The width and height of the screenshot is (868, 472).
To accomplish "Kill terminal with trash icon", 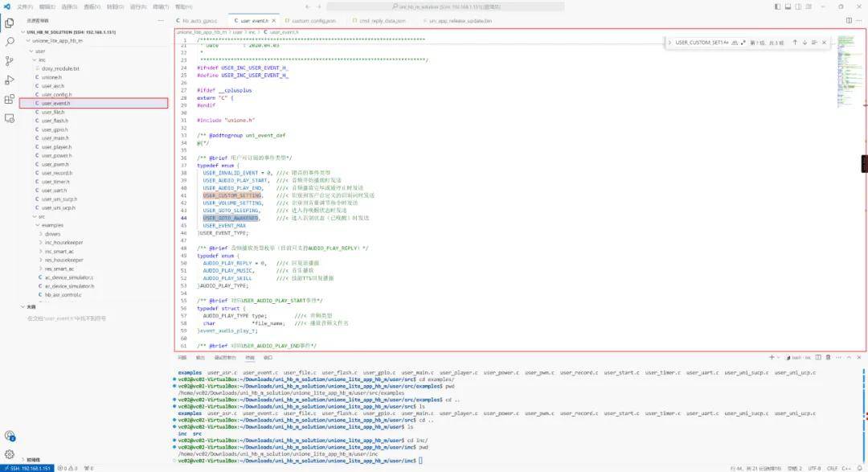I will (828, 358).
